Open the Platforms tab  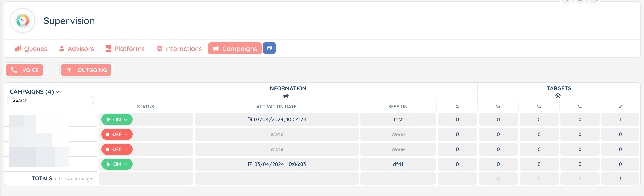[125, 49]
